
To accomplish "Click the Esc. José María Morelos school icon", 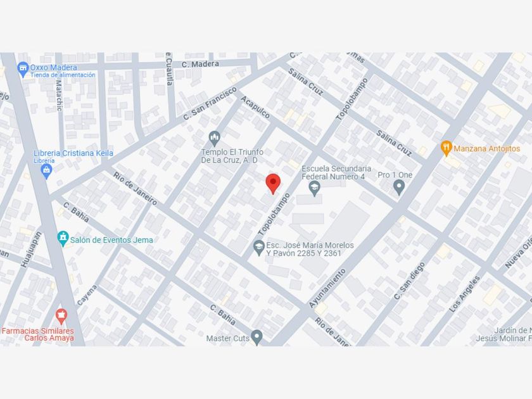I will coord(259,248).
